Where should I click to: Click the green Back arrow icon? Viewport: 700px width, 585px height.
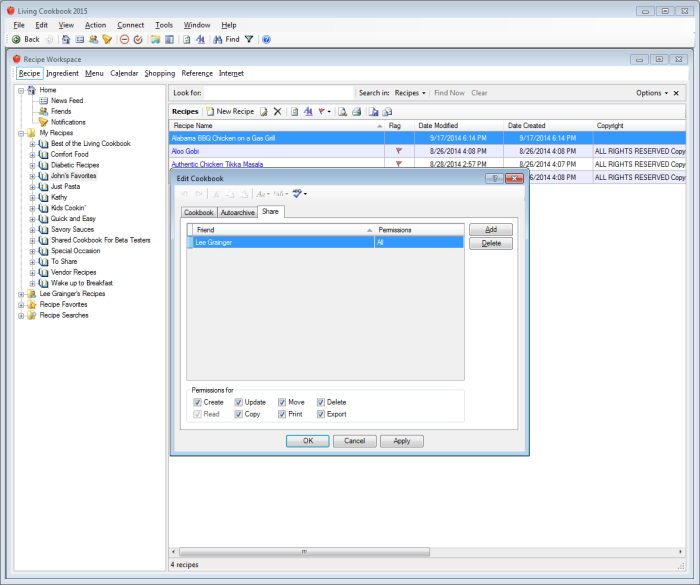[x=16, y=39]
